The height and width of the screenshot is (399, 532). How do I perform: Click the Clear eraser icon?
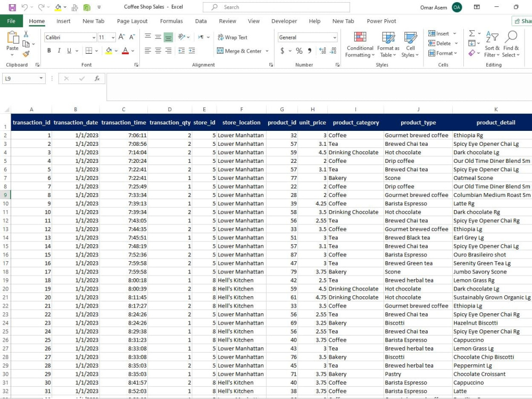coord(472,53)
